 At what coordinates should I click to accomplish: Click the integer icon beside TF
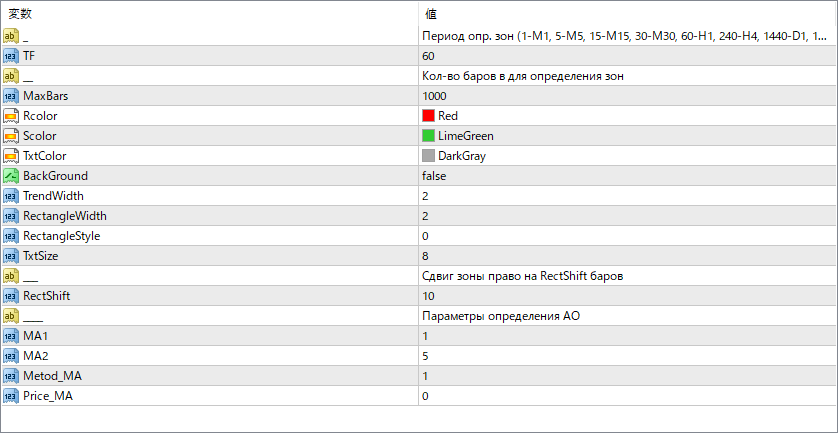coord(11,56)
